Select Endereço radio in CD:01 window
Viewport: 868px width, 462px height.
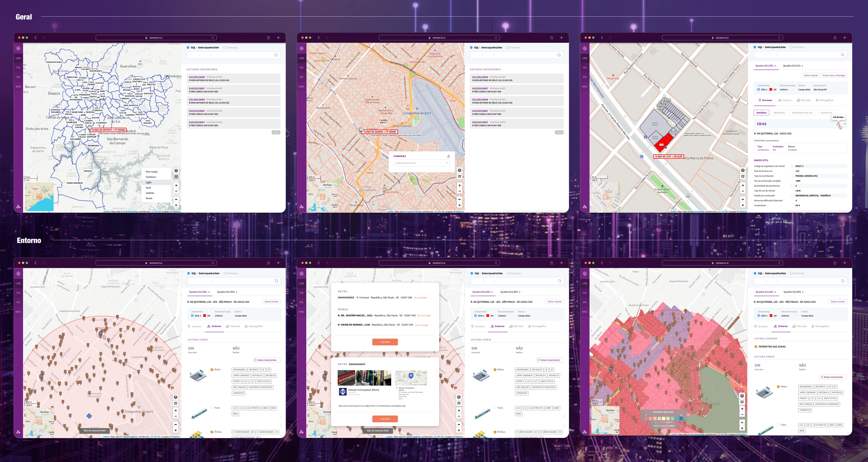[x=791, y=47]
